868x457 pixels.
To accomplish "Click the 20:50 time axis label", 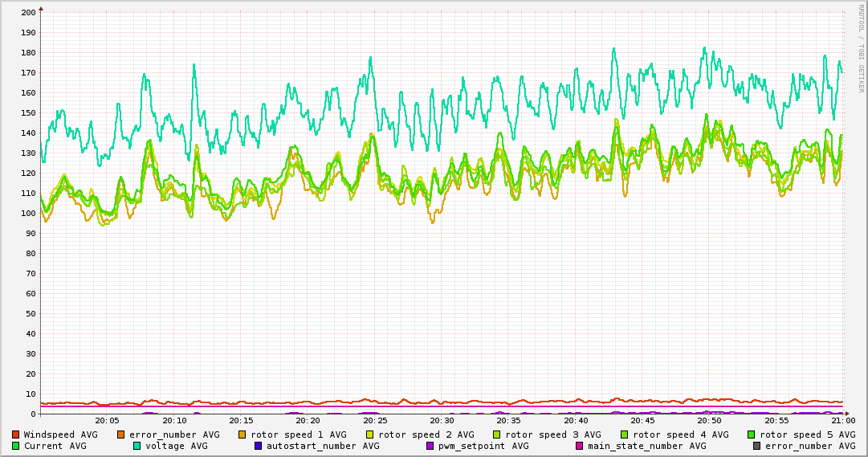I will [710, 421].
